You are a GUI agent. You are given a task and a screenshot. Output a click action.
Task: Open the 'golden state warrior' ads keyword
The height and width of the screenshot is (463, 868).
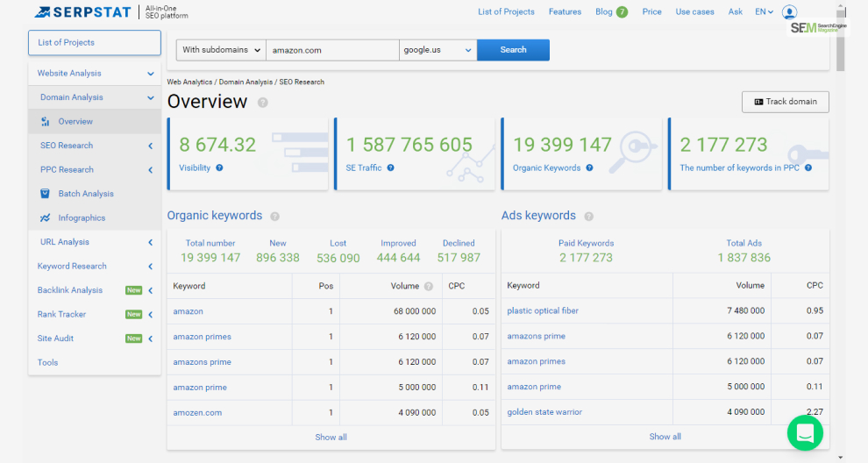pyautogui.click(x=544, y=412)
